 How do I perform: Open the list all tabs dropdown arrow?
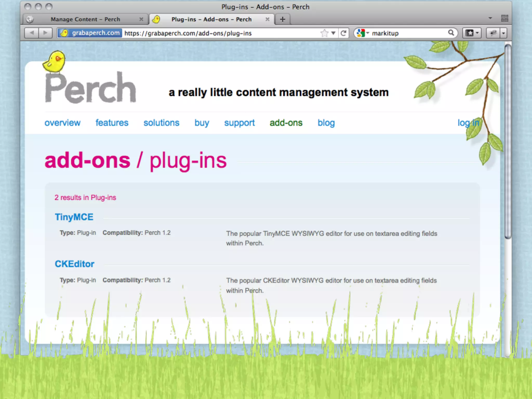click(x=490, y=18)
